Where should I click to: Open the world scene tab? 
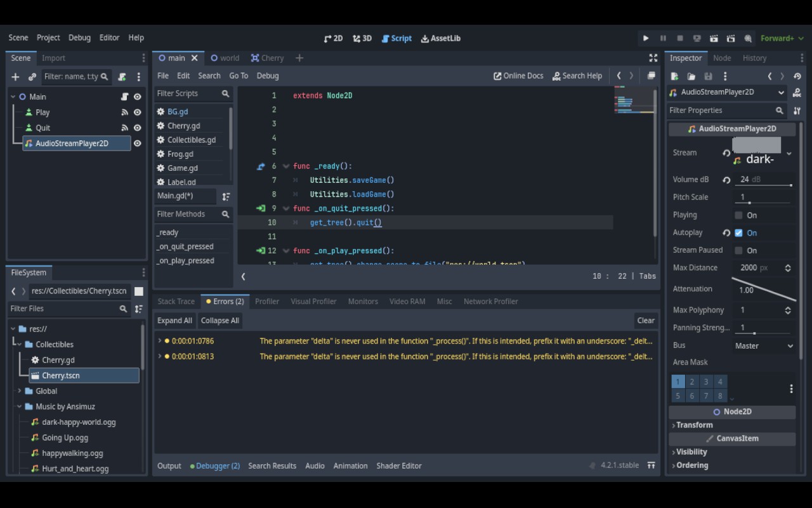coord(225,58)
